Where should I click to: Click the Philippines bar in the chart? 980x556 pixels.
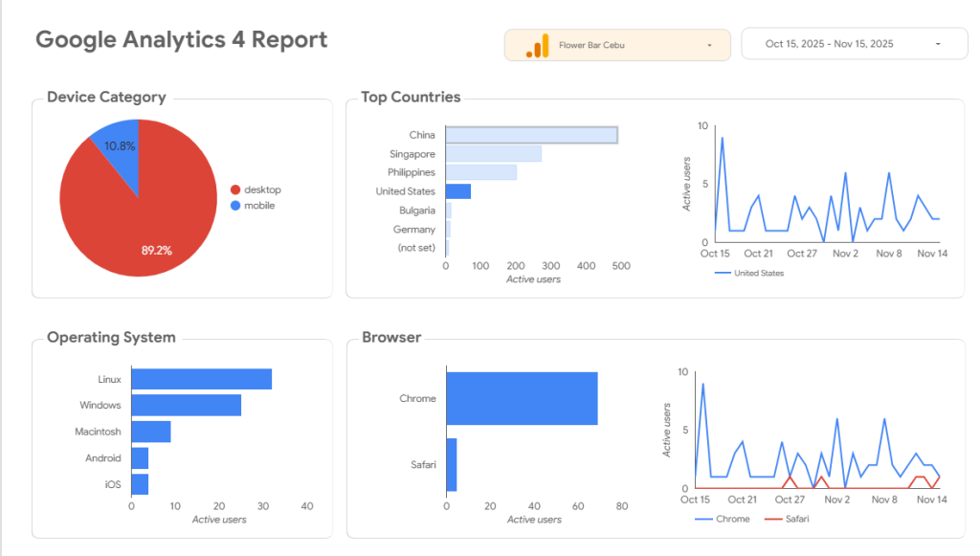click(481, 172)
